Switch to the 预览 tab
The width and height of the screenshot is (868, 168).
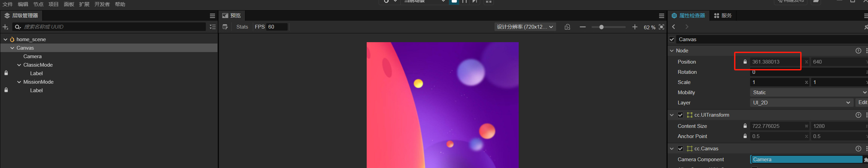tap(232, 16)
